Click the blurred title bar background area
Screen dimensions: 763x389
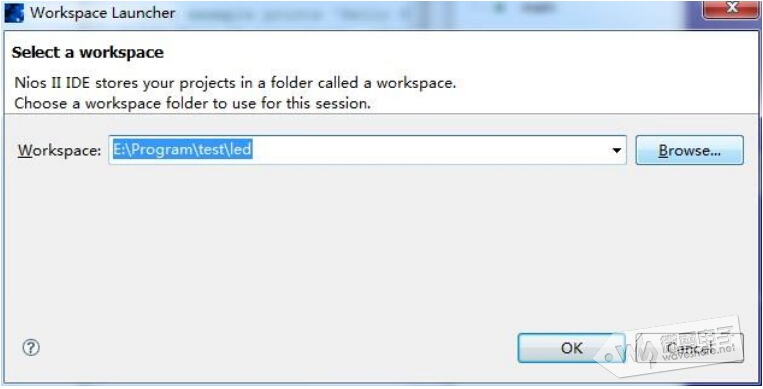pyautogui.click(x=438, y=13)
